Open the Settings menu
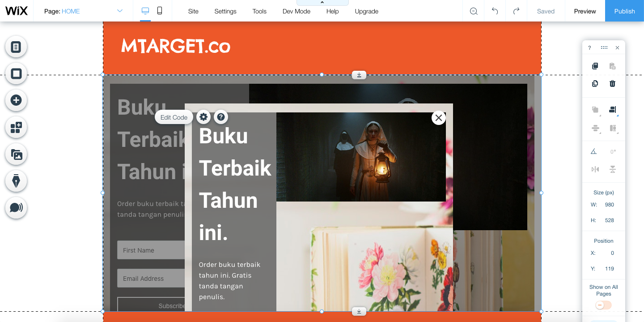The width and height of the screenshot is (644, 322). (225, 11)
